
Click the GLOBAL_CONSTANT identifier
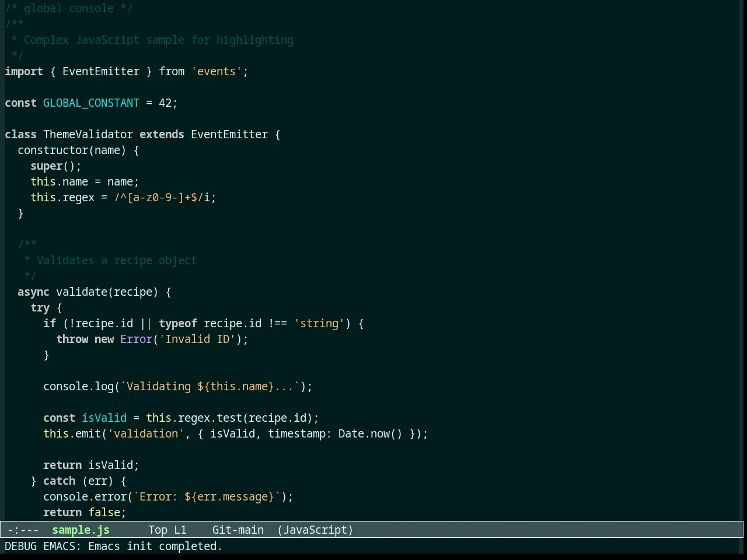[x=91, y=103]
